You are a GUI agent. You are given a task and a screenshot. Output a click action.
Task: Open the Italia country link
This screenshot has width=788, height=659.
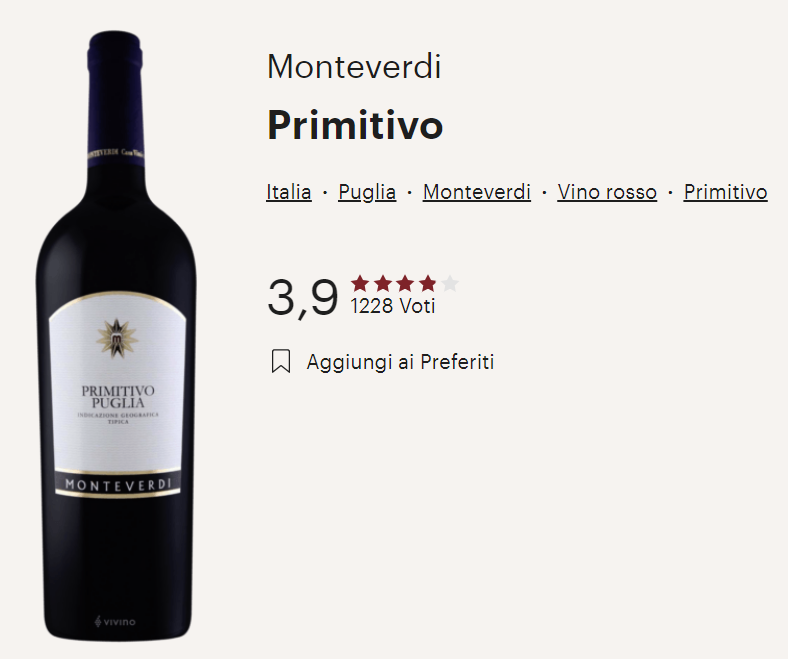288,192
